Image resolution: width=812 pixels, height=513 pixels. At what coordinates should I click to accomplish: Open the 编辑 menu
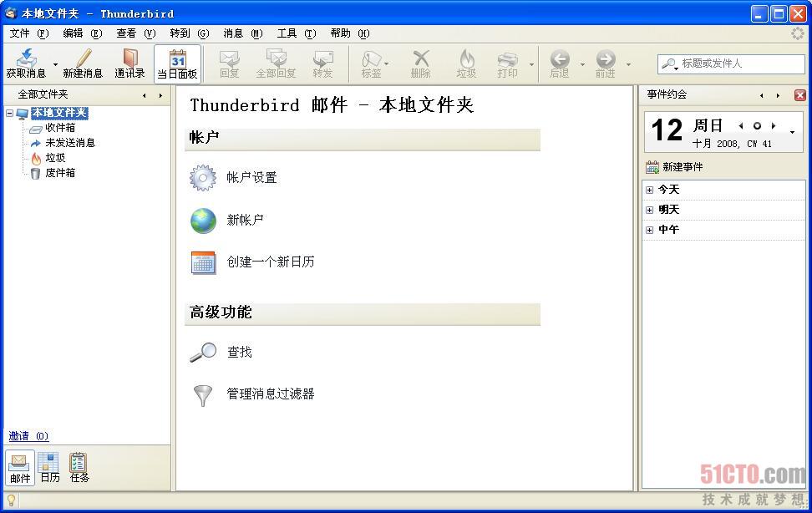click(x=83, y=33)
